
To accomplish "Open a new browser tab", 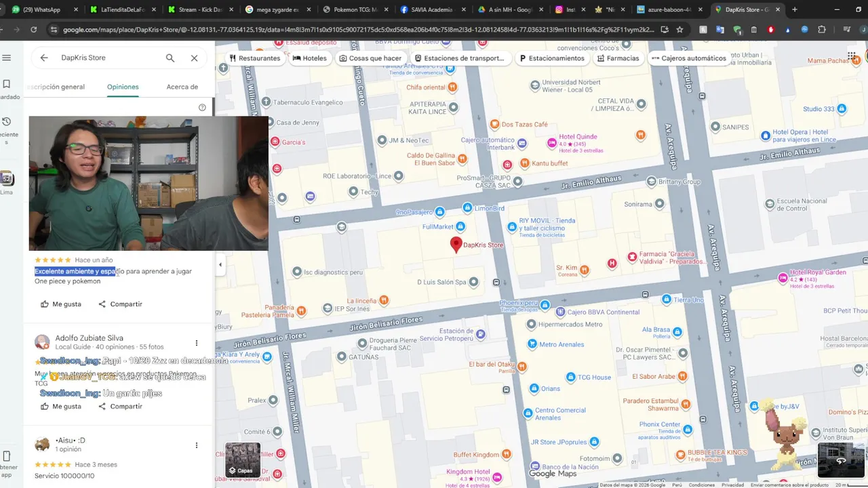I will 795,9.
